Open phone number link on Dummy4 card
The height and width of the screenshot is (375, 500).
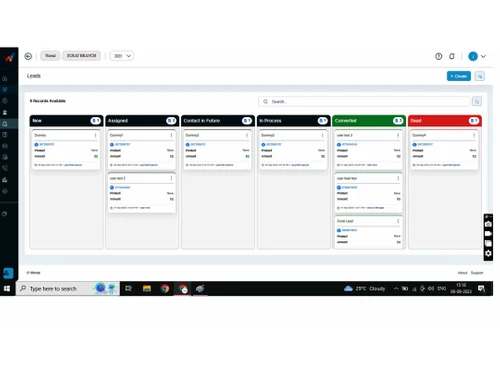tap(425, 144)
